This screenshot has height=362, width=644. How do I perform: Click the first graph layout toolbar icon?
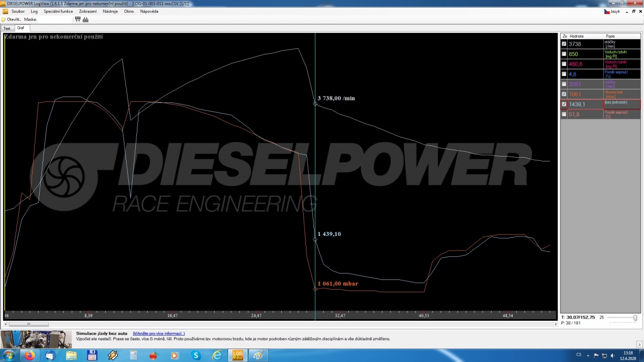(x=78, y=19)
